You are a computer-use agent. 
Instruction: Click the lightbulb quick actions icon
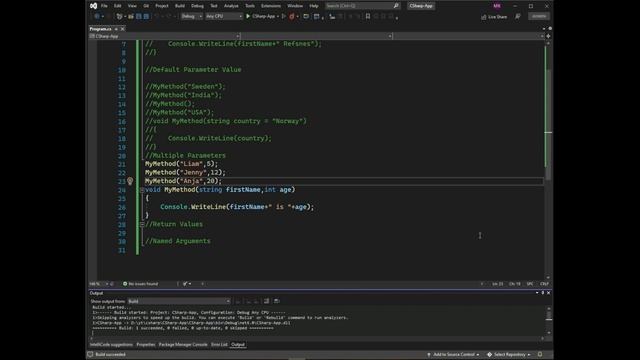130,181
